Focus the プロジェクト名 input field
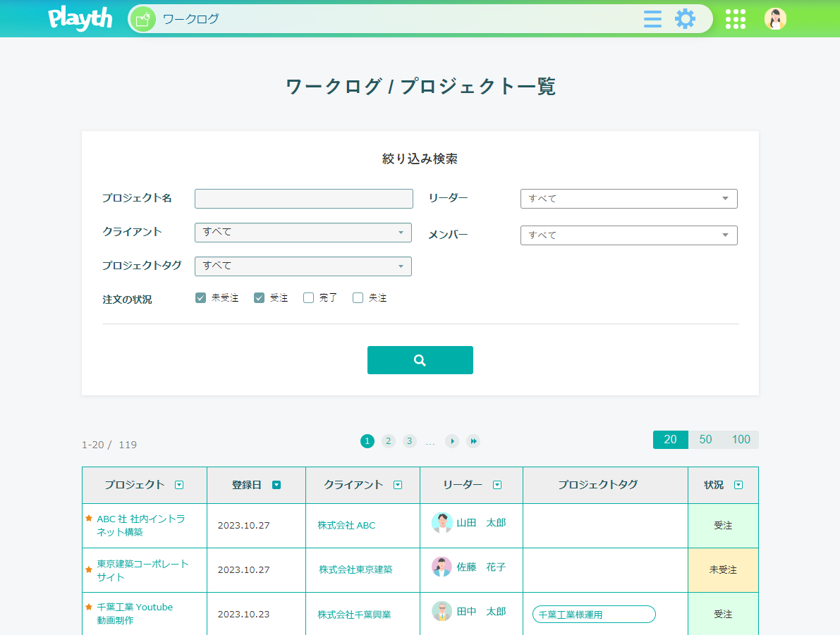 tap(304, 199)
